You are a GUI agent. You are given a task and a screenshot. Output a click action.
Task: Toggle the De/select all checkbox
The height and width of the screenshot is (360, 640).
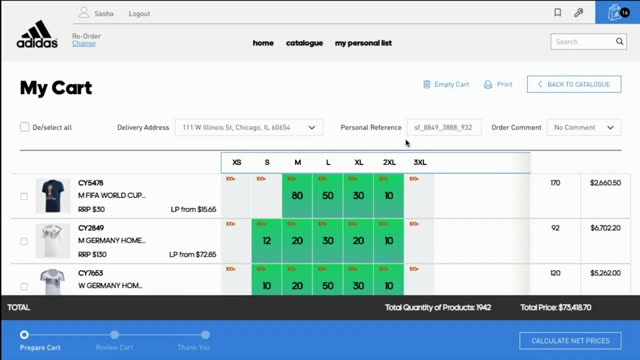tap(24, 127)
